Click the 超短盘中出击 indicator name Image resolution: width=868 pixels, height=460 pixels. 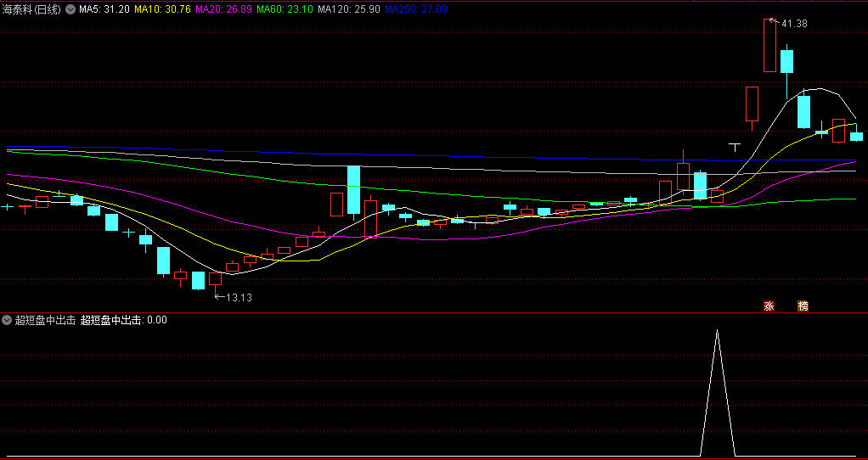click(x=45, y=320)
